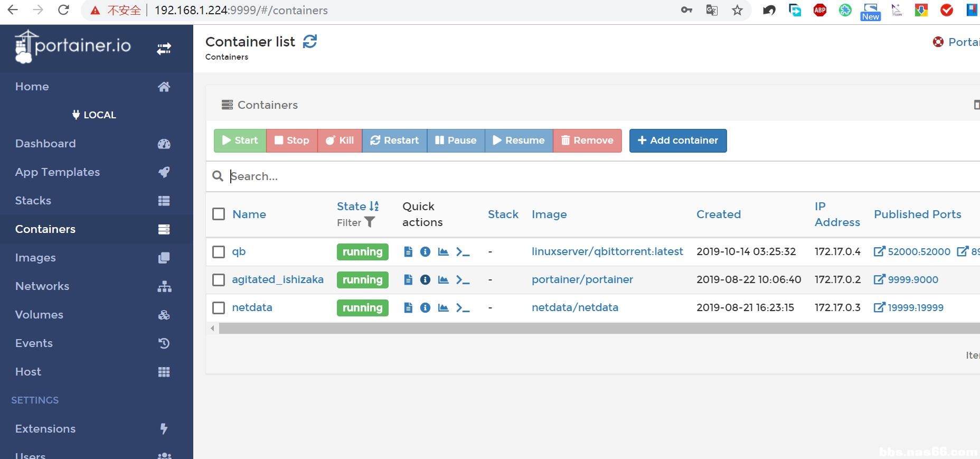
Task: Go to Networks in the sidebar
Action: [97, 286]
